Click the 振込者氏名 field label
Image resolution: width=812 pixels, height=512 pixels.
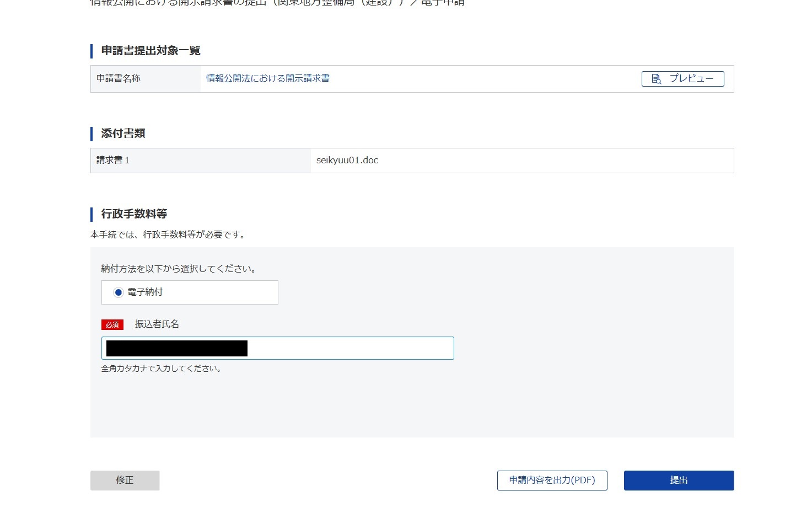(x=157, y=324)
